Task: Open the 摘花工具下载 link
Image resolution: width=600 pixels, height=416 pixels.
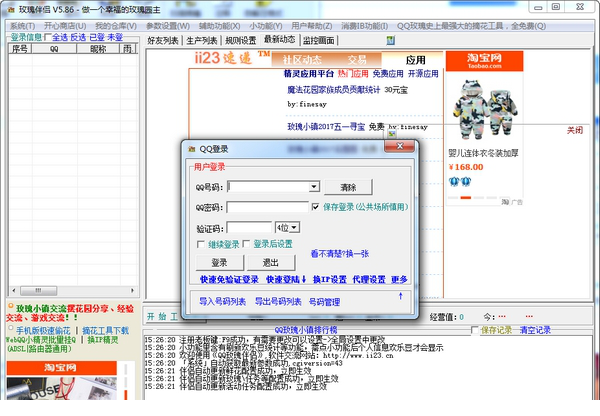Action: point(106,330)
